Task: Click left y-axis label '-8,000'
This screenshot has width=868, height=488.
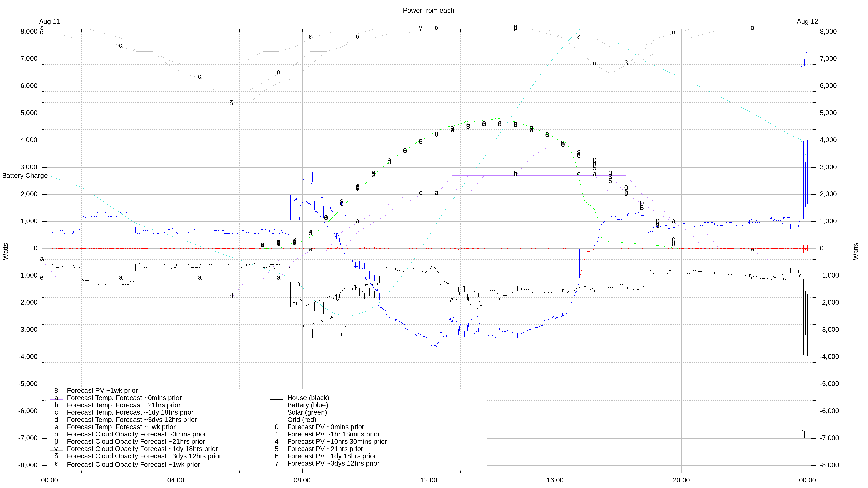Action: (x=28, y=465)
